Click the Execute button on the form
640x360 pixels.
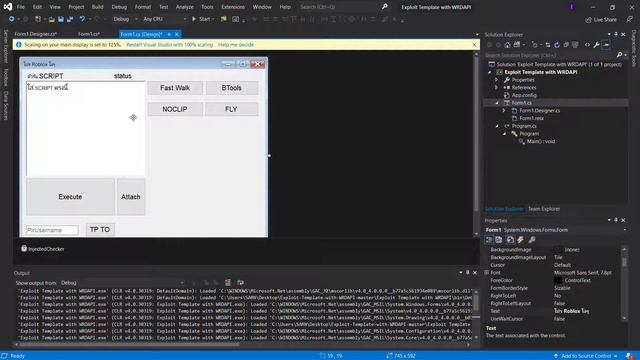click(x=70, y=197)
